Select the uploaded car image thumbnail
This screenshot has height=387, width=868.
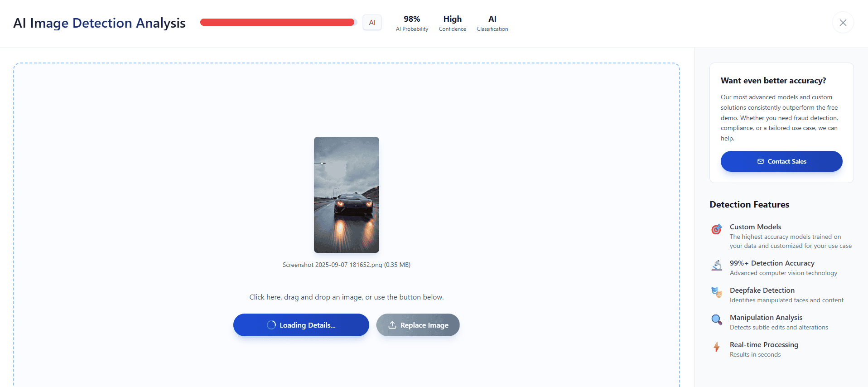tap(347, 195)
